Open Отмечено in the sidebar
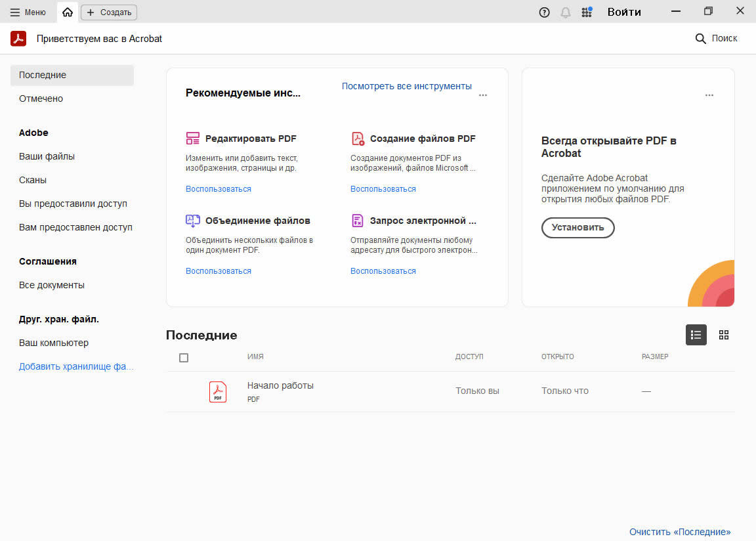 point(41,98)
